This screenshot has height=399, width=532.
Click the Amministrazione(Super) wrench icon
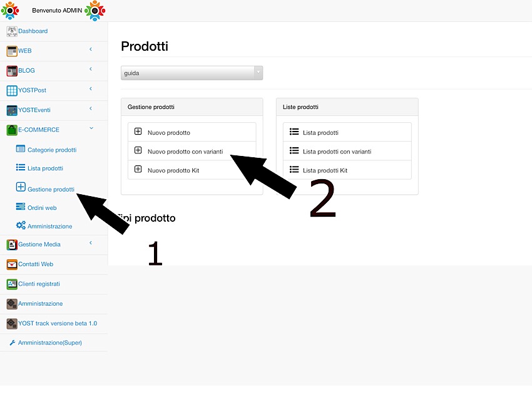coord(12,343)
